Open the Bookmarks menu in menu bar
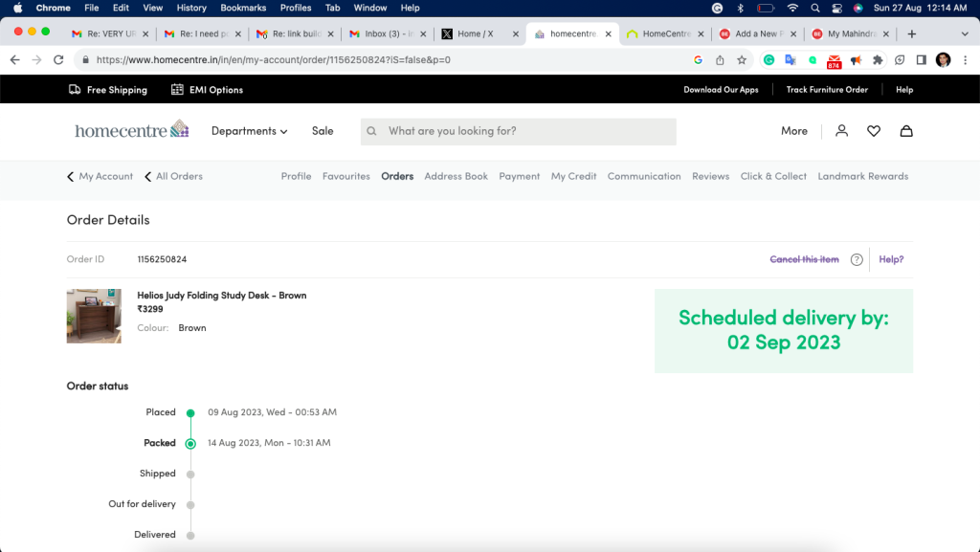980x552 pixels. (243, 8)
